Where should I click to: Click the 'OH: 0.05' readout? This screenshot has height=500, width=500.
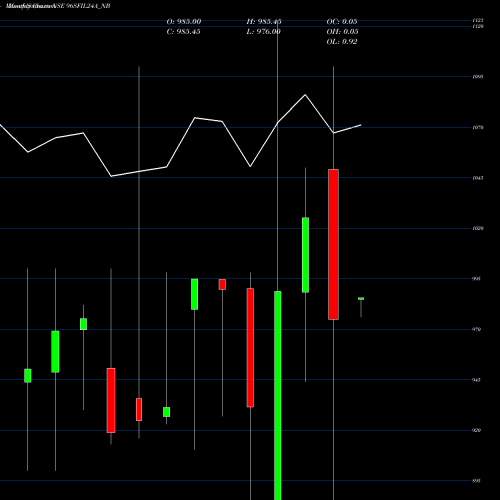tap(342, 32)
